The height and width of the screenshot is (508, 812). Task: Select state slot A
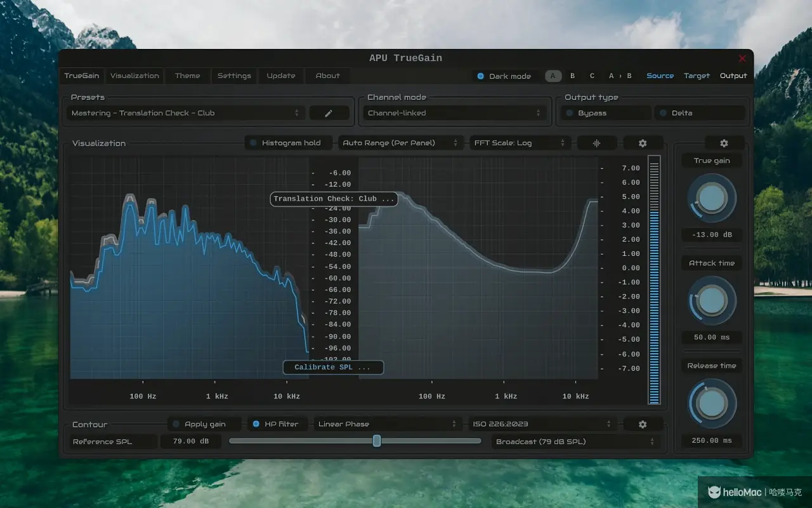553,76
